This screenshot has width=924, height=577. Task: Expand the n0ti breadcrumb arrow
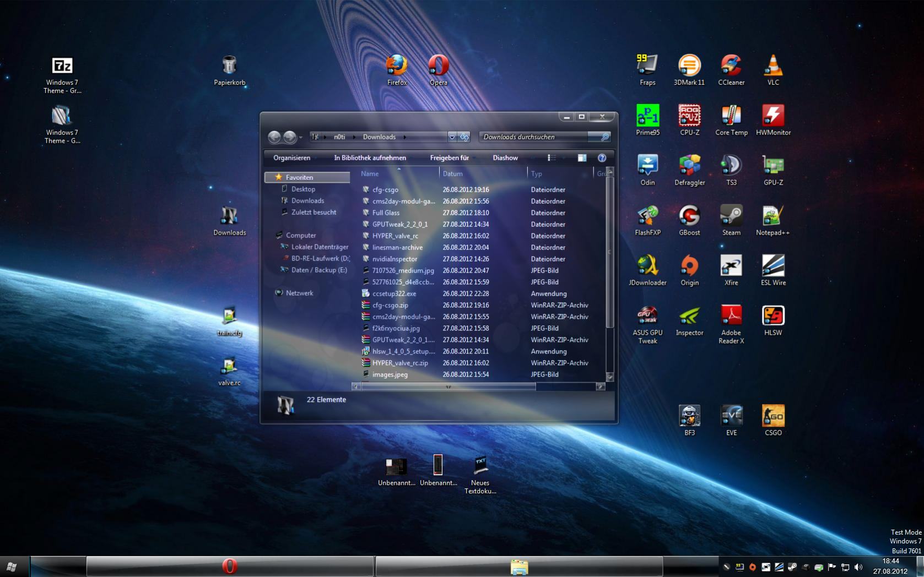(x=354, y=137)
